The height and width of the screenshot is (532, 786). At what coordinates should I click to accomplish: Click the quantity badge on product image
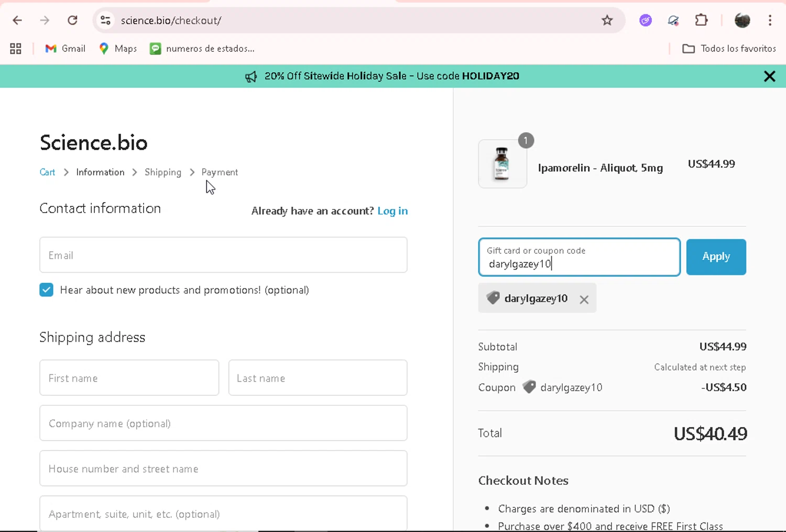pos(526,140)
